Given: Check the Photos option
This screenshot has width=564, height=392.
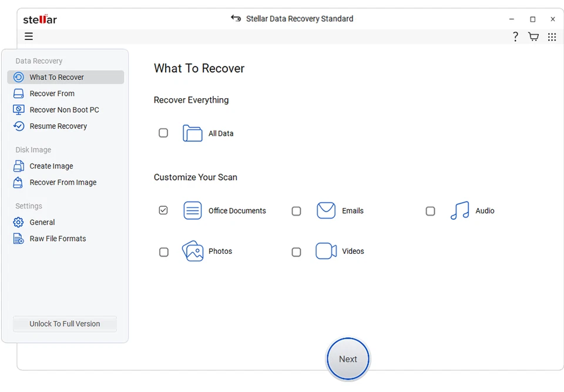Looking at the screenshot, I should pos(163,252).
